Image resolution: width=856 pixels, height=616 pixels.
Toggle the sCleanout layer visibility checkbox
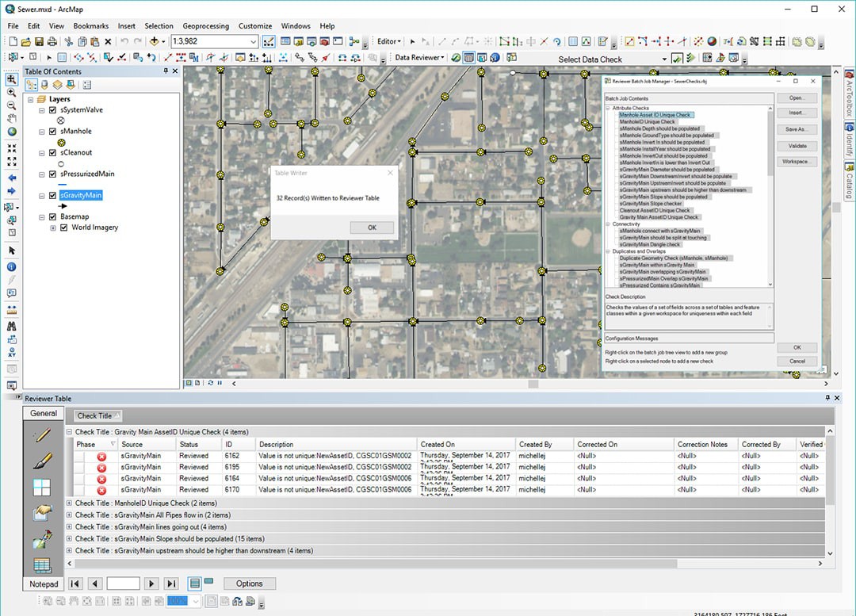[x=52, y=153]
